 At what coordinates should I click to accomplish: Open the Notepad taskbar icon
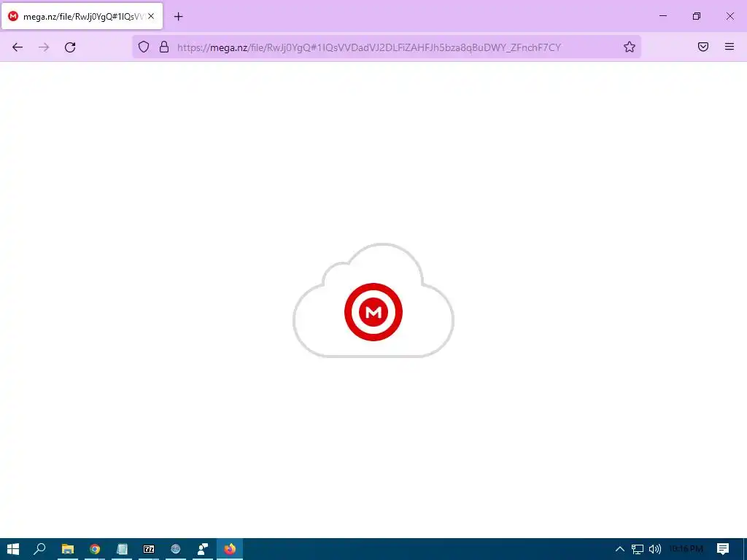(122, 549)
